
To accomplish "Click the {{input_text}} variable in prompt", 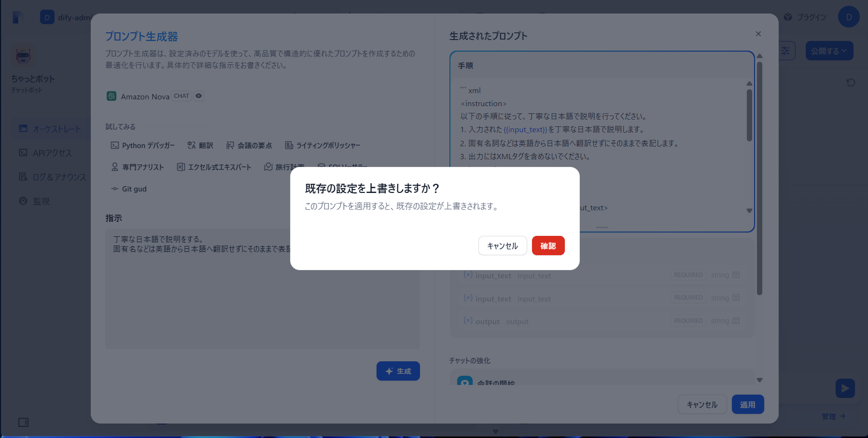I will tap(525, 130).
